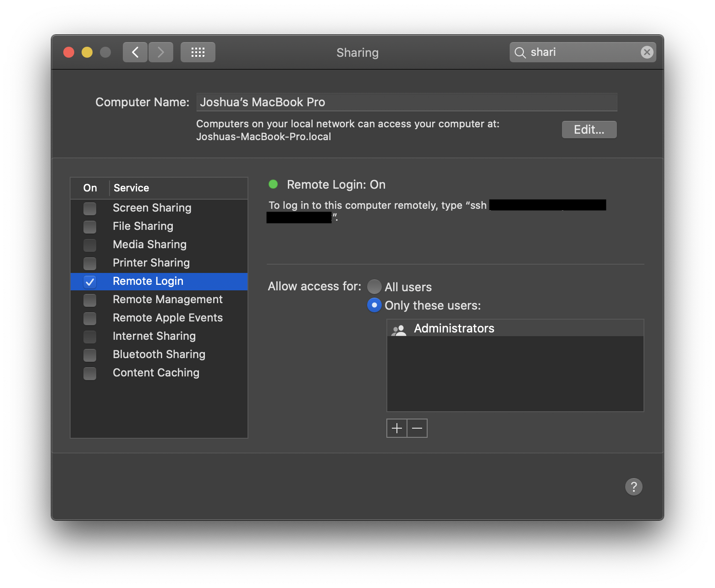
Task: Select Remote Management service row
Action: click(x=159, y=299)
